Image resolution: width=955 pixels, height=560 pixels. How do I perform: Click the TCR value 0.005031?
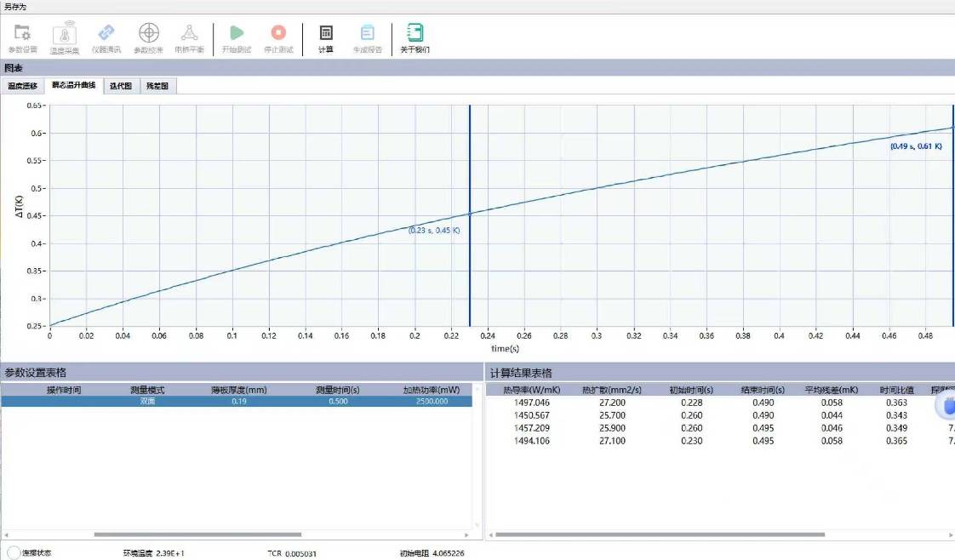click(x=300, y=553)
